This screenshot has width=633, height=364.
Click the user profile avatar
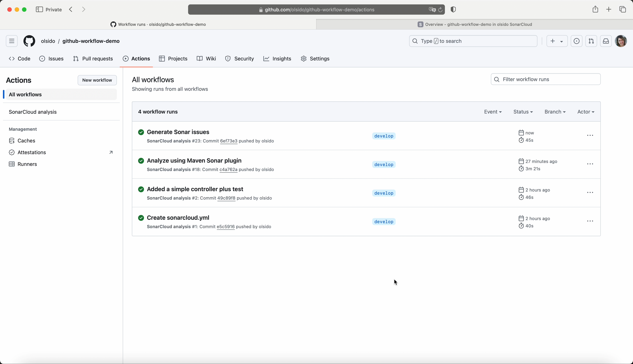tap(621, 41)
